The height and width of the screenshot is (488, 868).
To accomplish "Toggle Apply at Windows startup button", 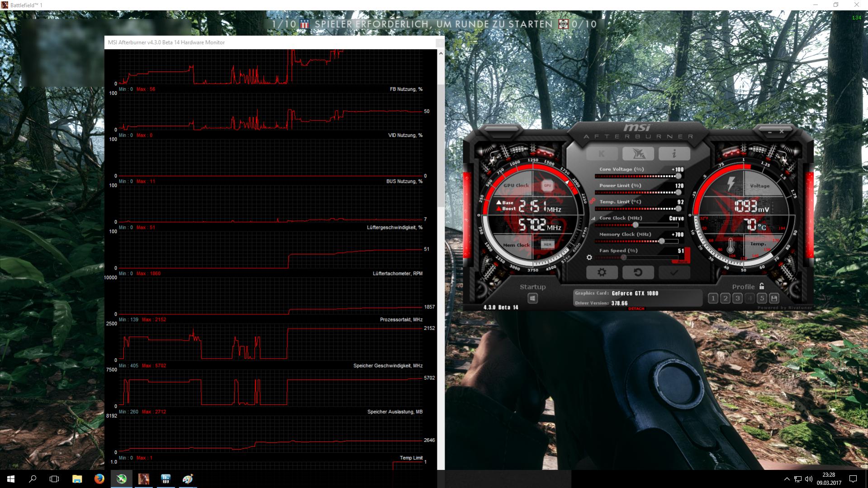I will [532, 298].
